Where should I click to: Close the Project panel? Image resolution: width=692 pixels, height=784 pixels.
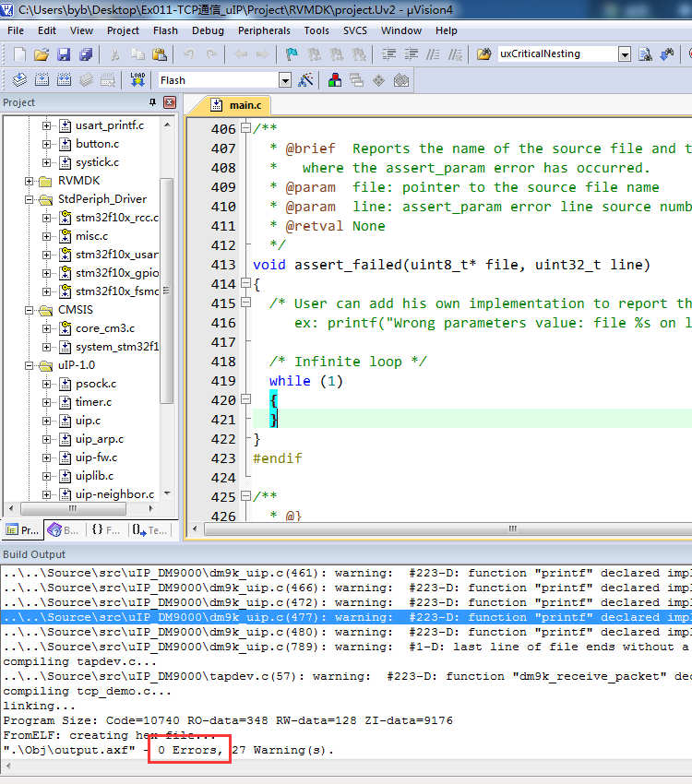tap(170, 102)
